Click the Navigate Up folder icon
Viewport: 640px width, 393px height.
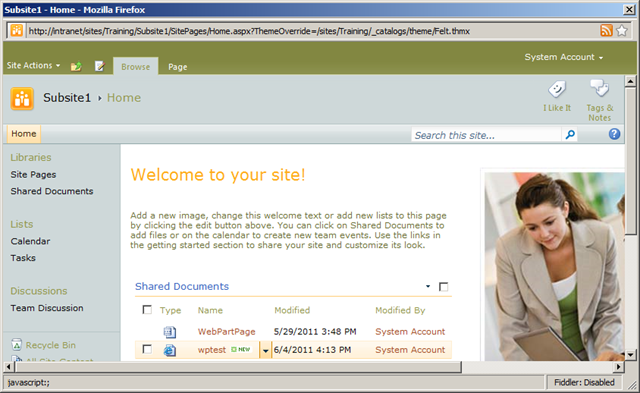[x=76, y=66]
